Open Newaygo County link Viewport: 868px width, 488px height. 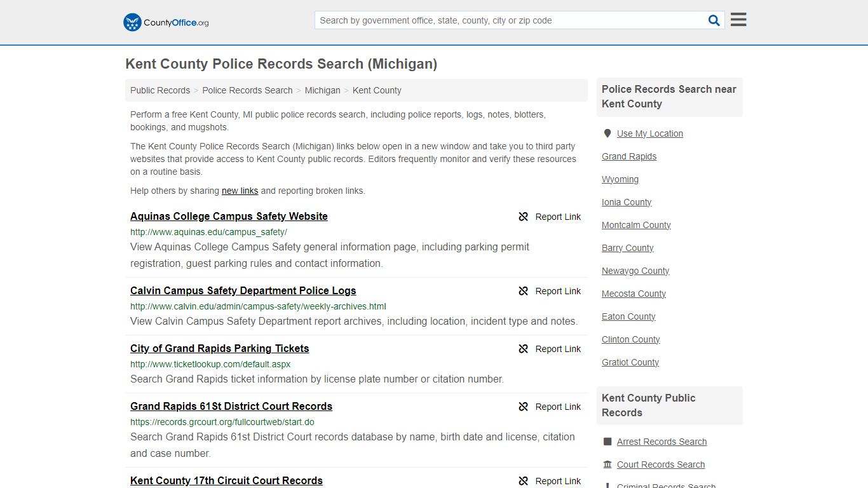point(635,271)
